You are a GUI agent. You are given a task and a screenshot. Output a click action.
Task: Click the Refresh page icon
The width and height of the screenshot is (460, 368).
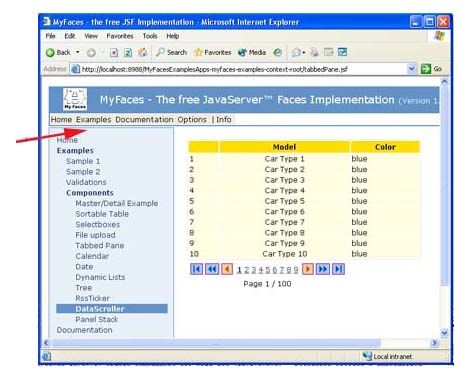[x=128, y=53]
